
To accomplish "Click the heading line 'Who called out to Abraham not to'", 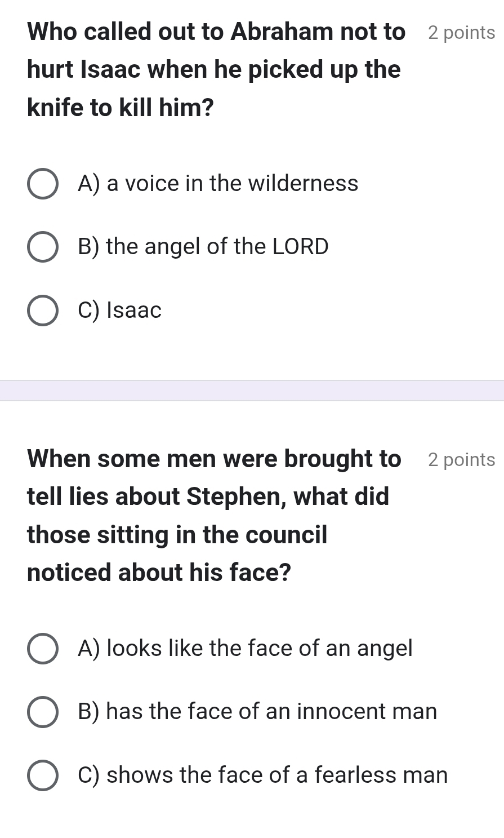I will [x=216, y=32].
